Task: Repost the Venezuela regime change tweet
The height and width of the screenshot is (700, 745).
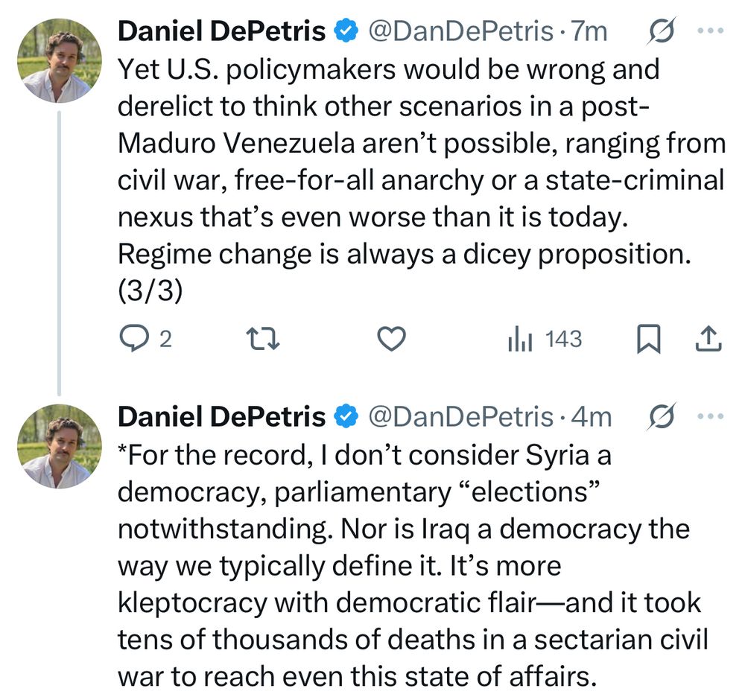Action: pos(262,340)
